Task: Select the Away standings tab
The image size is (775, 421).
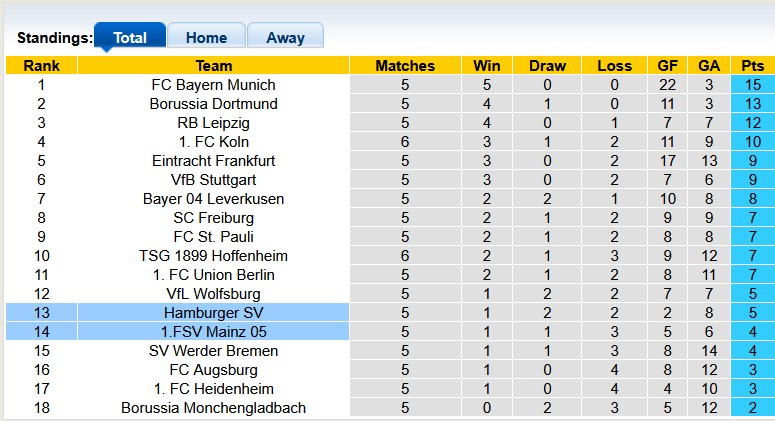Action: pos(285,38)
